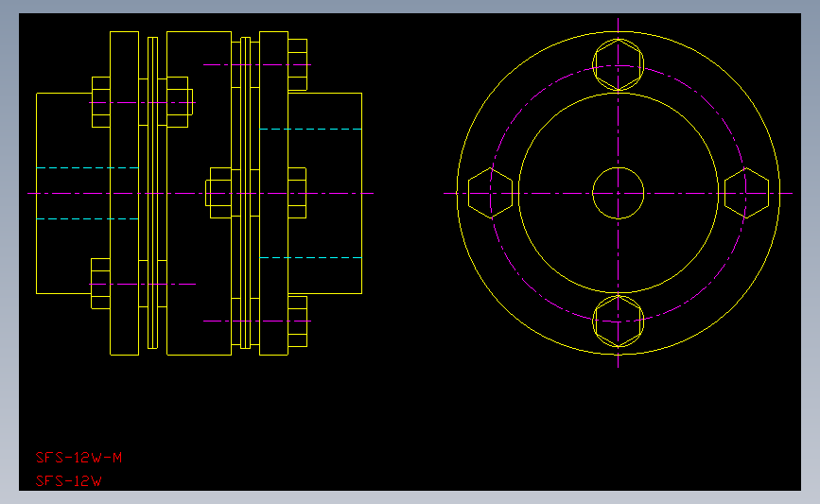Select the top bolt hexagon in front view
The image size is (820, 504).
(x=619, y=65)
